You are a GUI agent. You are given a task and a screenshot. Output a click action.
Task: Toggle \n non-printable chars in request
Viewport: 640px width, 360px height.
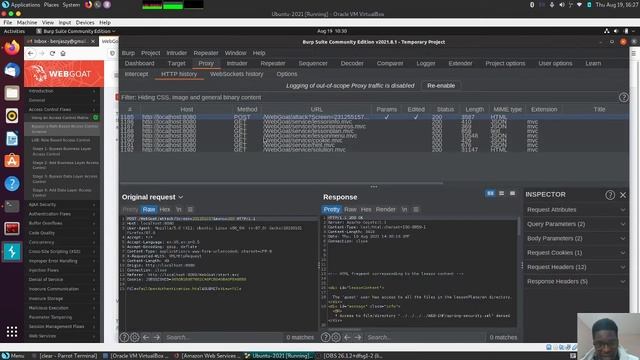point(179,209)
